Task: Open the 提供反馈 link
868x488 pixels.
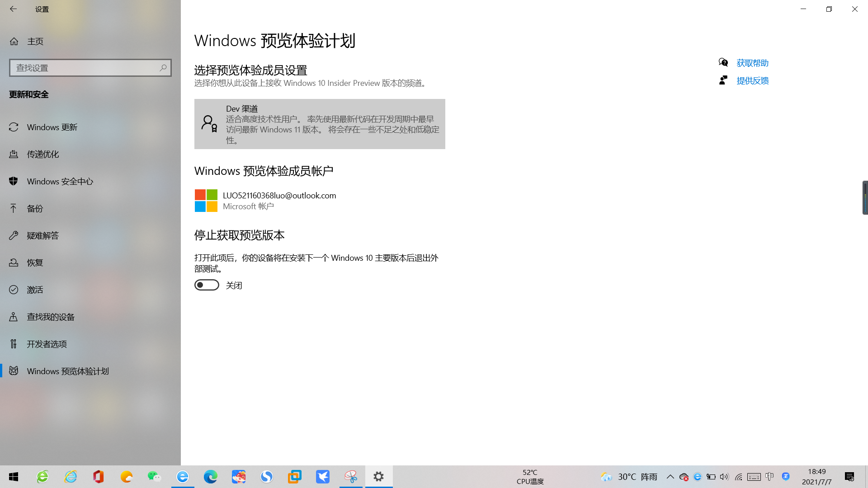Action: [x=752, y=81]
